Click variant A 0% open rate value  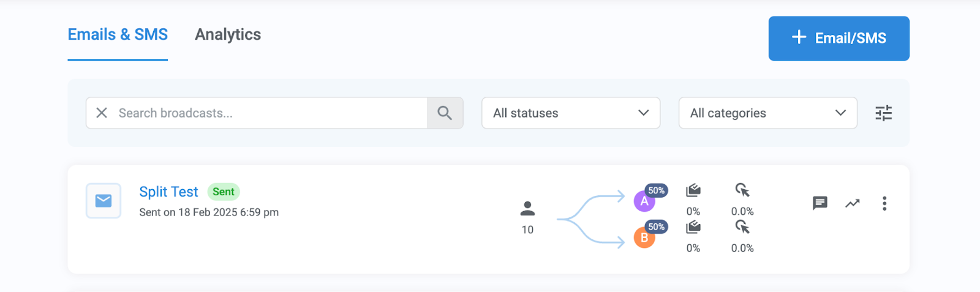pos(693,211)
